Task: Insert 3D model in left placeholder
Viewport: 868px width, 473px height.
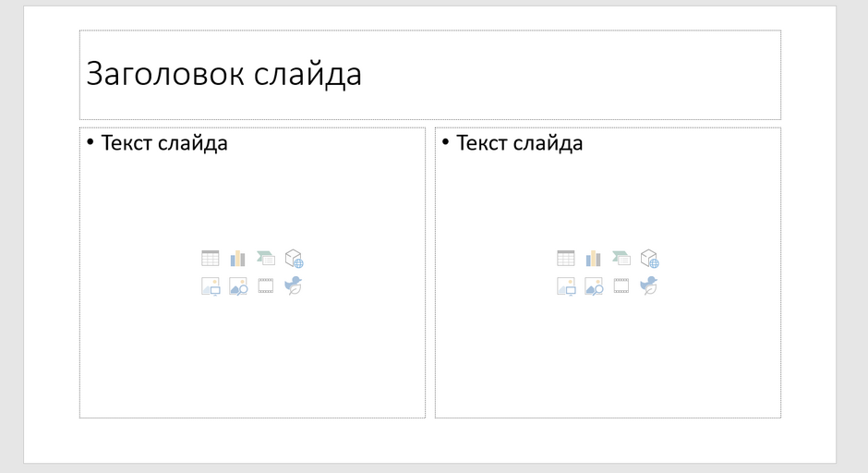Action: (x=294, y=258)
